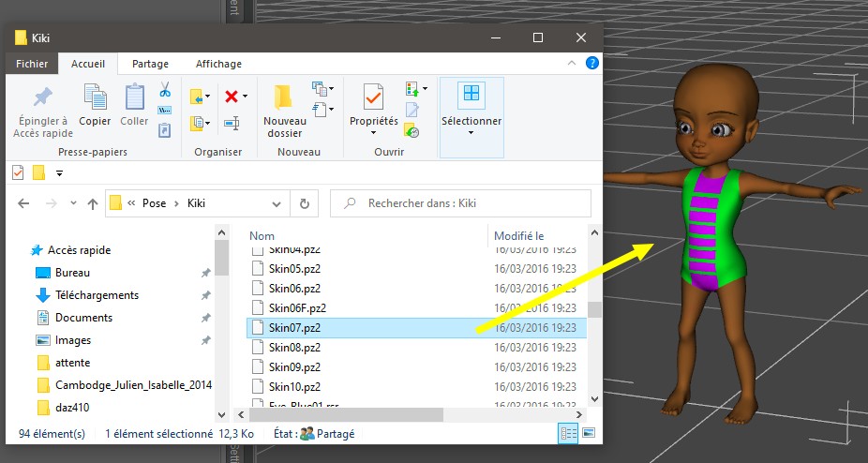Screen dimensions: 868x463
Task: Go back with the left arrow
Action: tap(23, 203)
